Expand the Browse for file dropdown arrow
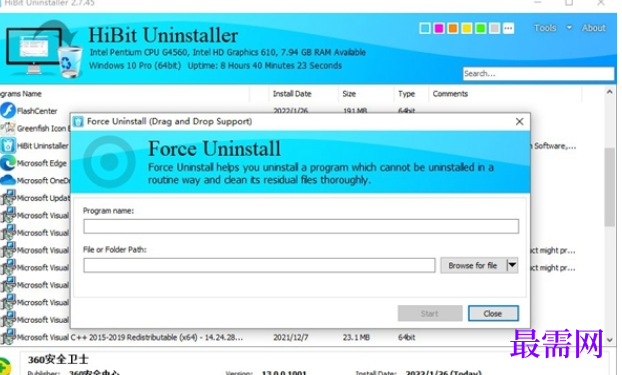Screen dimensions: 622x375 (x=512, y=265)
